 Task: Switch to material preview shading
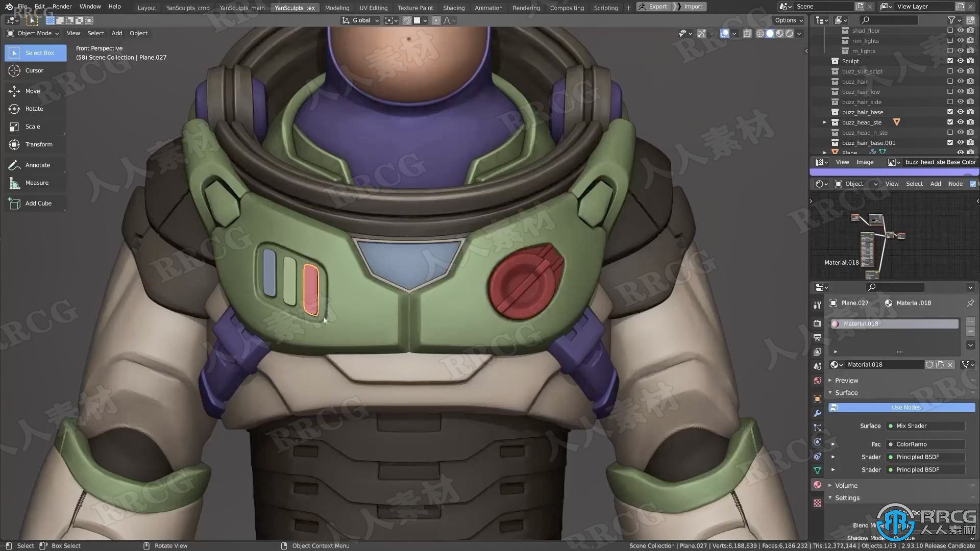click(x=779, y=33)
